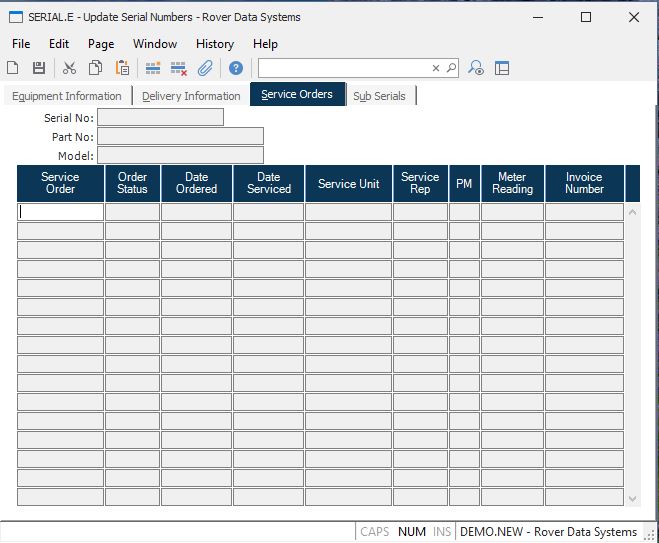Open the File menu
659x543 pixels.
[x=21, y=44]
